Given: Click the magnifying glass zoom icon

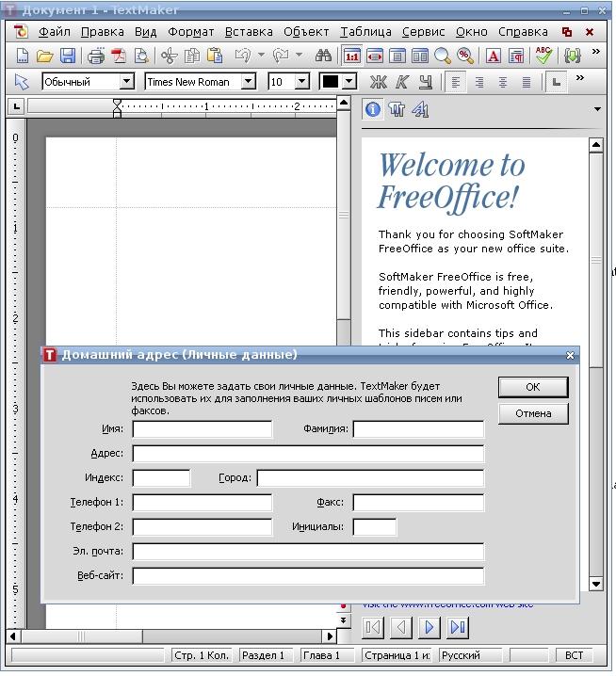Looking at the screenshot, I should pos(443,56).
